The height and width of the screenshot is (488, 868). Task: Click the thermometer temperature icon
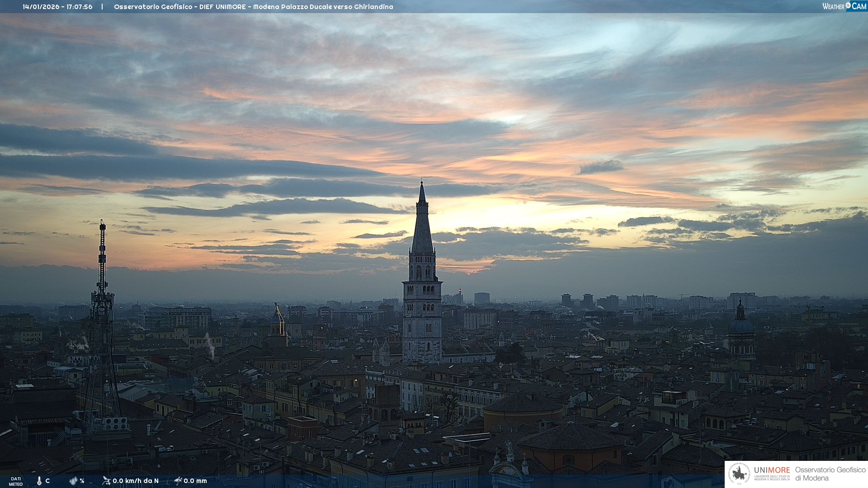(39, 481)
